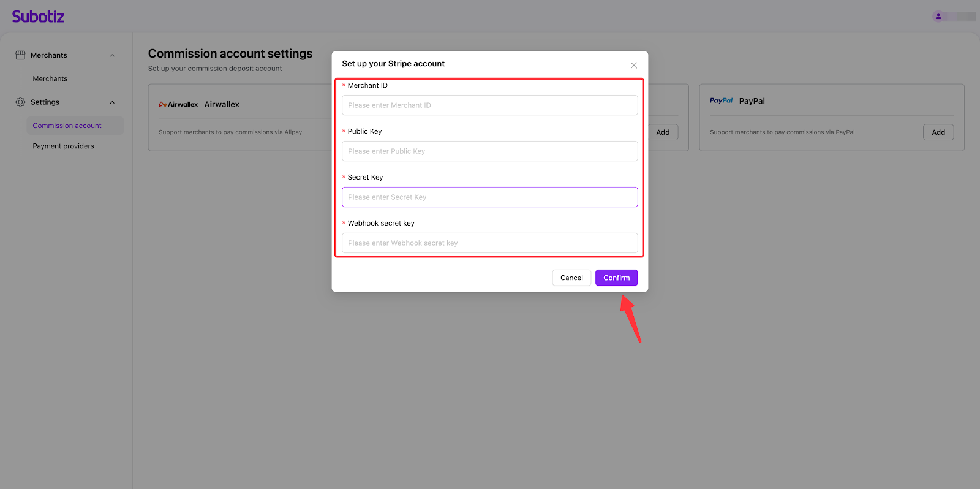This screenshot has width=980, height=489.
Task: Open the Merchants submenu item
Action: 50,79
